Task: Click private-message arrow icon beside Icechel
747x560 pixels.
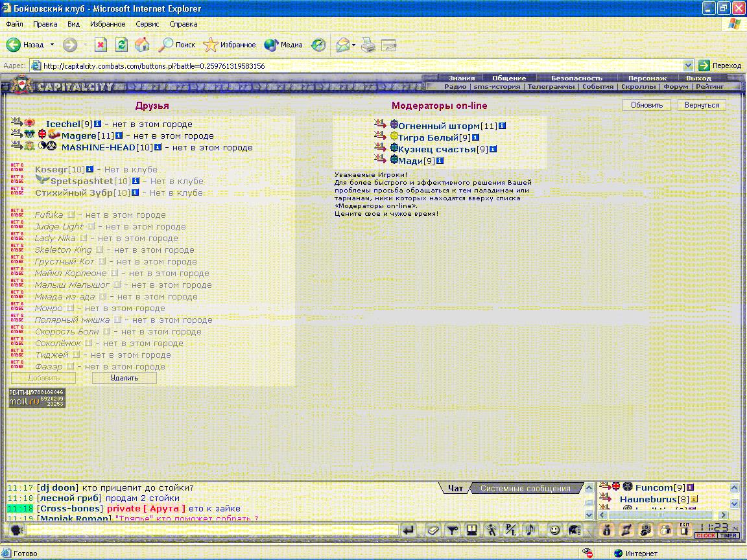Action: (x=17, y=122)
